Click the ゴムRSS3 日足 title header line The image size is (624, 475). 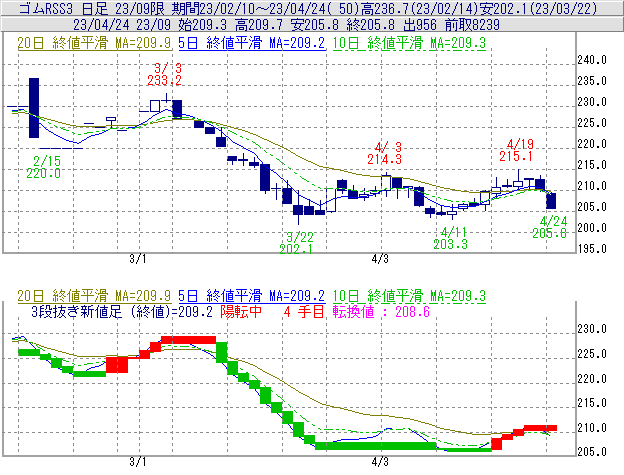(x=308, y=8)
